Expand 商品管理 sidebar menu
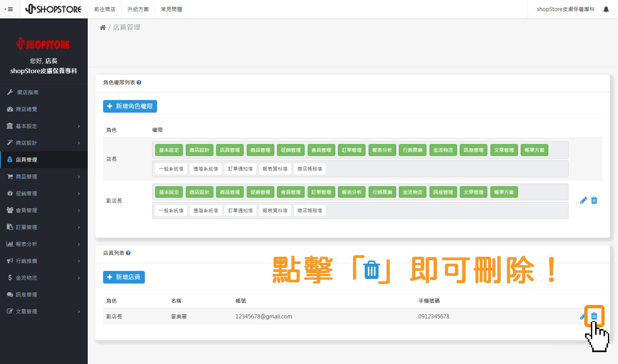Image resolution: width=618 pixels, height=364 pixels. coord(44,177)
